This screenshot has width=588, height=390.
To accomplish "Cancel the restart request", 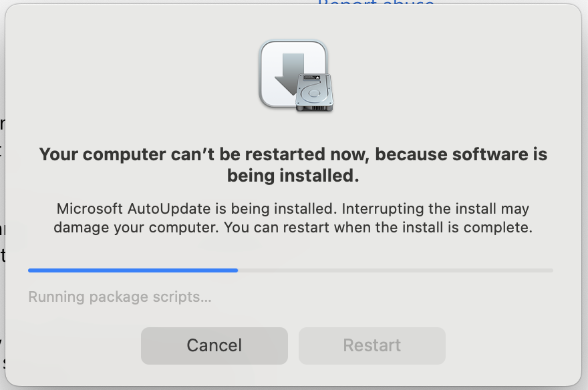I will point(214,345).
